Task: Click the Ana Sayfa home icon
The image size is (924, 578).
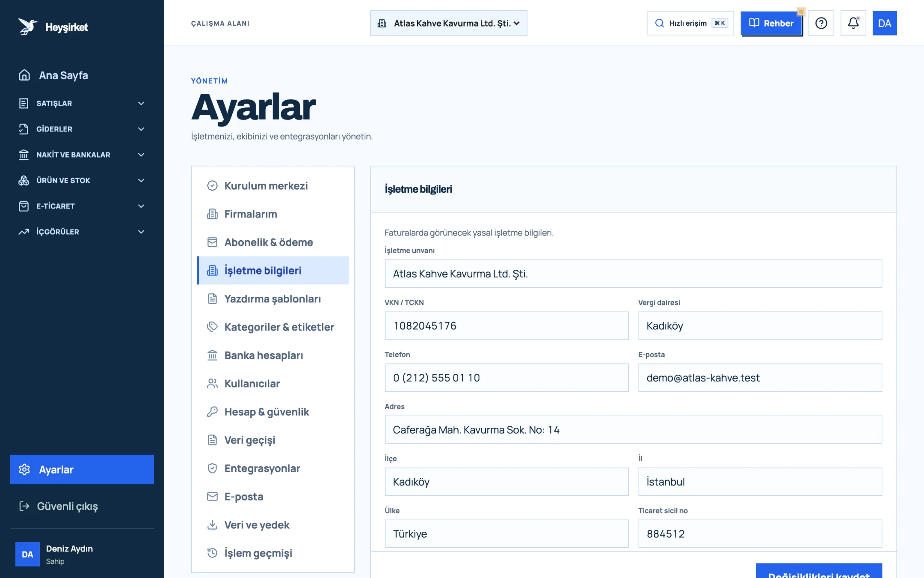Action: pos(24,75)
